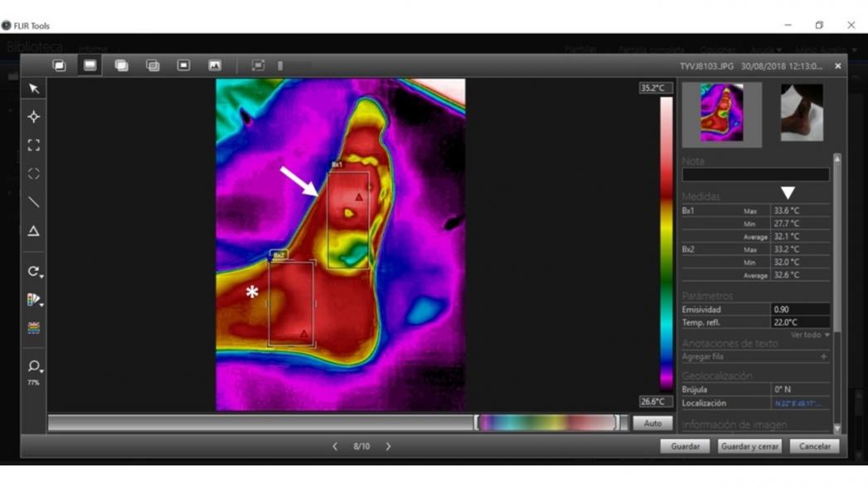Image resolution: width=868 pixels, height=487 pixels.
Task: Click the Guardar button
Action: 685,446
